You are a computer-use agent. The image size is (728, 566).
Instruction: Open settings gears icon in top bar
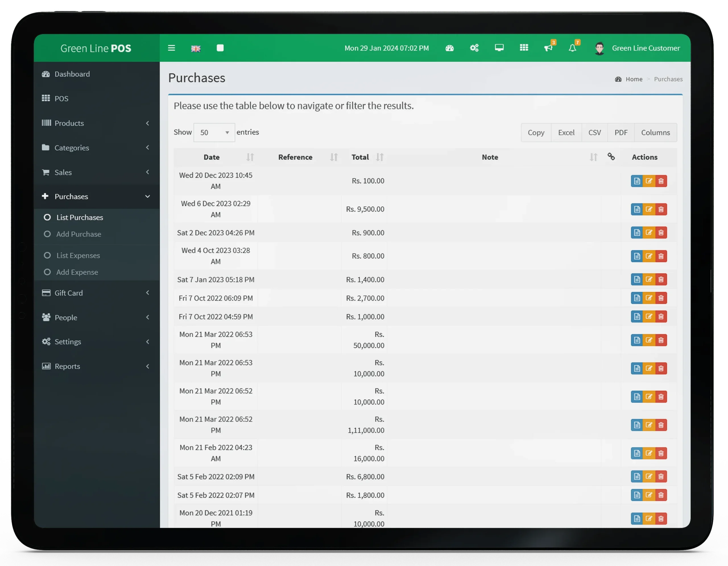(x=474, y=48)
